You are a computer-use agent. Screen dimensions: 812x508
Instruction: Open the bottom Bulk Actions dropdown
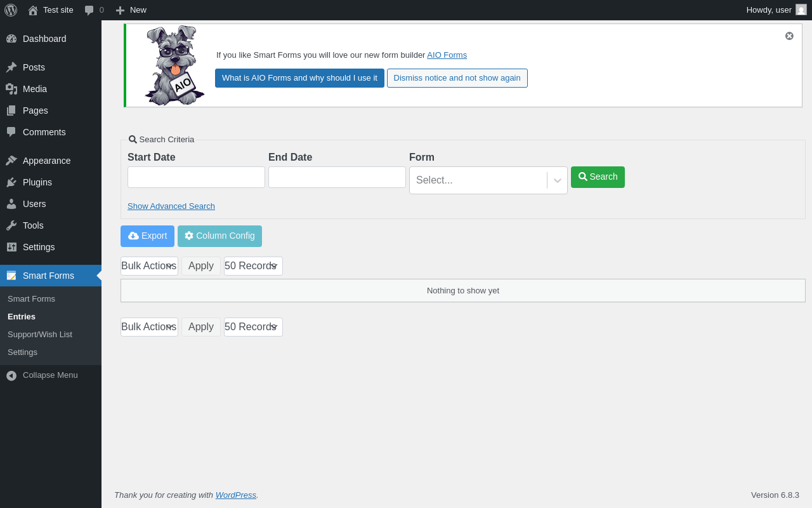point(149,327)
